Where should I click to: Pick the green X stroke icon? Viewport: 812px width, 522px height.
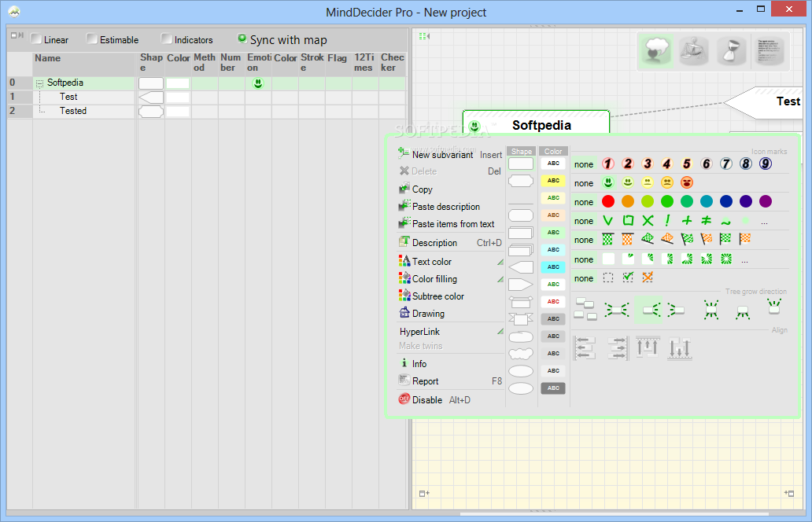648,221
